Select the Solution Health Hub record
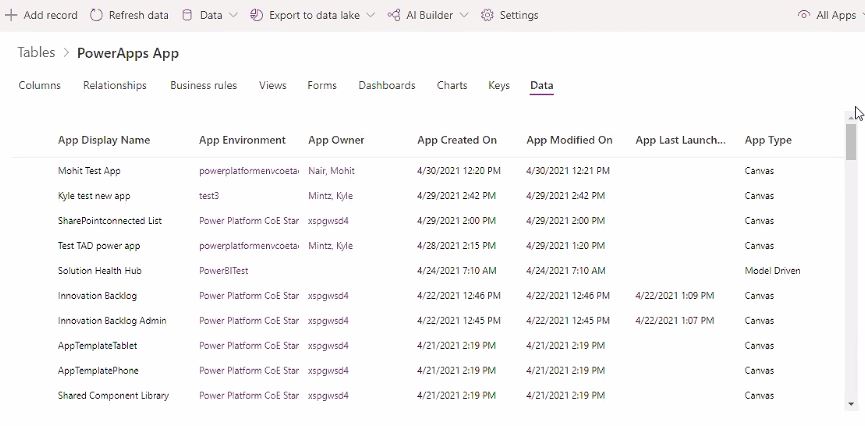 click(100, 271)
